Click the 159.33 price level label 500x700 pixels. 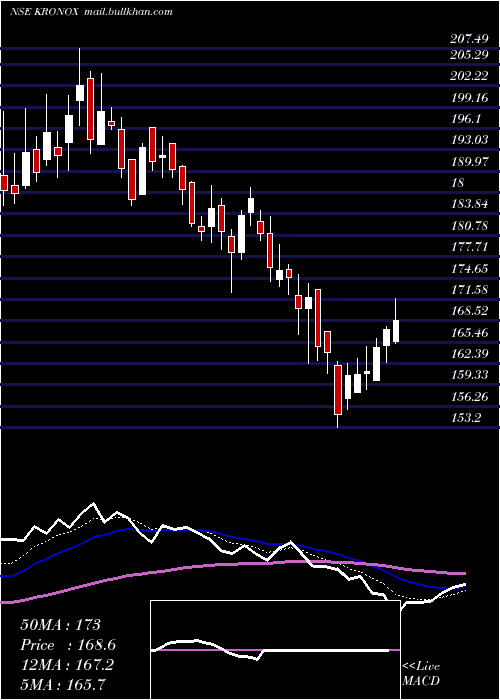coord(469,375)
